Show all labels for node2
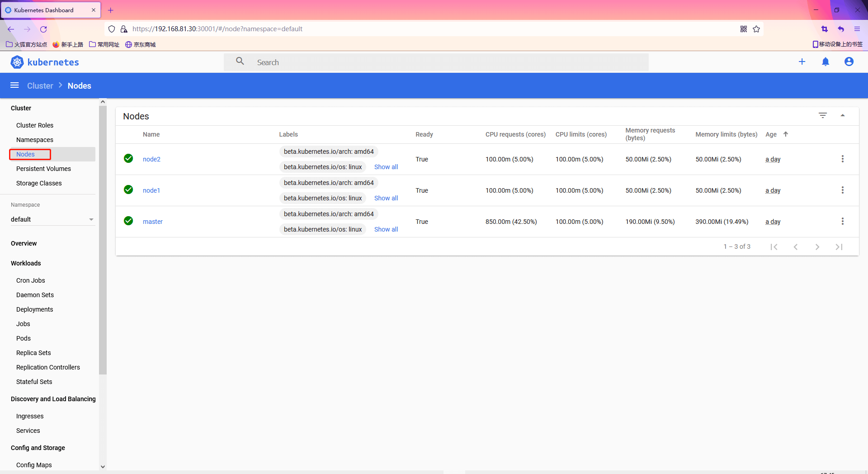Screen dimensions: 868x474 pos(386,167)
